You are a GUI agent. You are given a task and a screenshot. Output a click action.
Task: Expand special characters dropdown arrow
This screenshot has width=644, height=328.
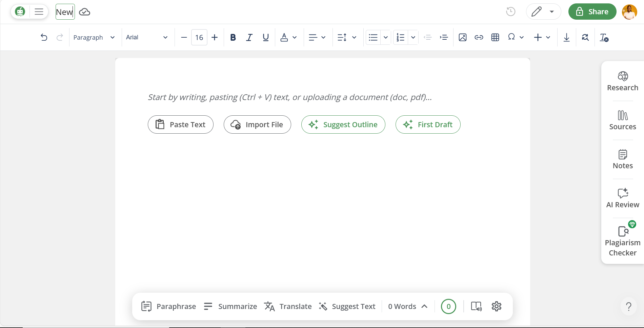522,37
